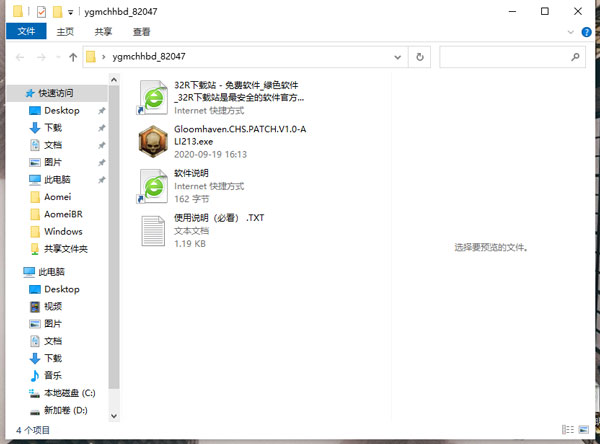The height and width of the screenshot is (444, 600).
Task: Switch to the 主页 ribbon tab
Action: tap(65, 32)
